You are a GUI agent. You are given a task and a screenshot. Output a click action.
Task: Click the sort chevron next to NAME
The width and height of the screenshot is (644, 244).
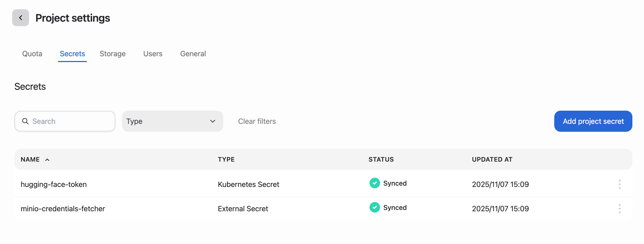[x=48, y=159]
